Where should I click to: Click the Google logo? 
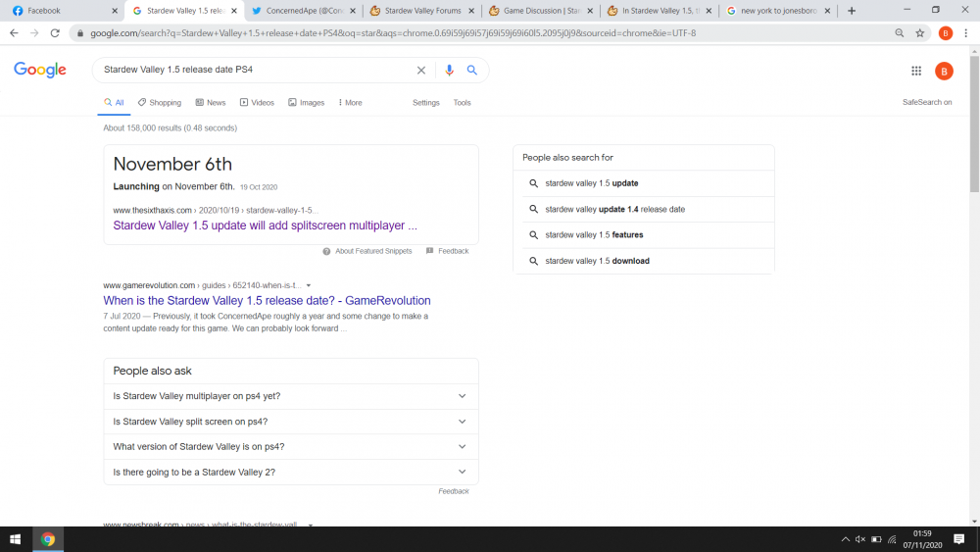[40, 71]
